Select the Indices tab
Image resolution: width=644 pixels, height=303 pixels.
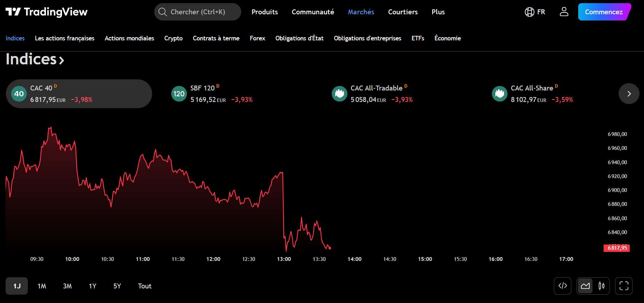pyautogui.click(x=15, y=38)
